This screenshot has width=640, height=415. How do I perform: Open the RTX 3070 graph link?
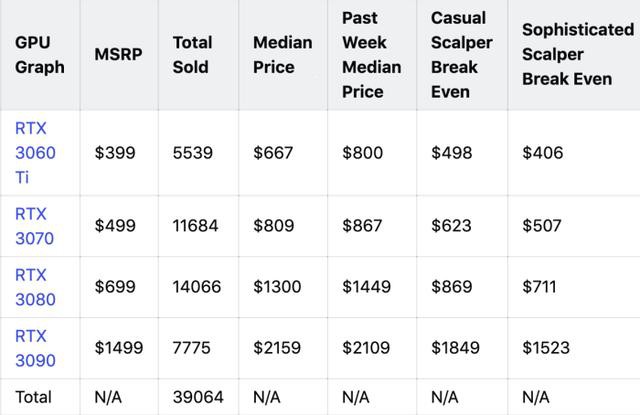[34, 226]
